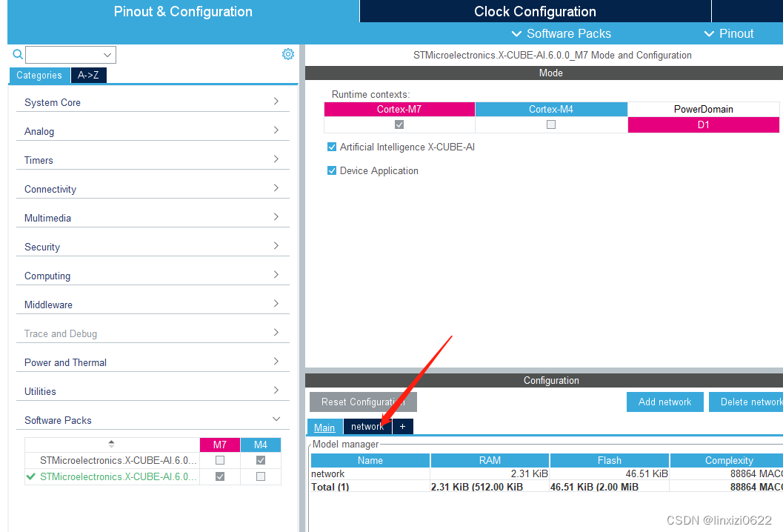
Task: Click the Cortex-M7 column header
Action: coord(399,110)
